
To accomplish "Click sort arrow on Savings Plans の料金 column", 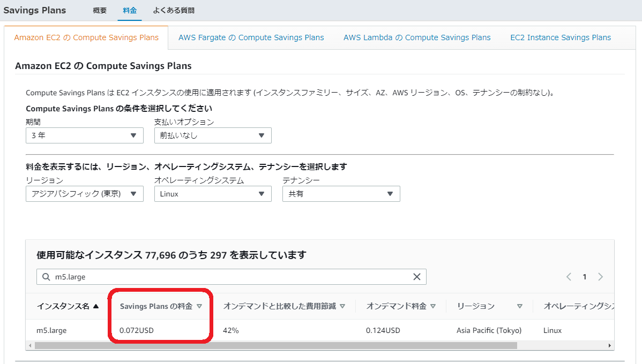I will [x=199, y=306].
